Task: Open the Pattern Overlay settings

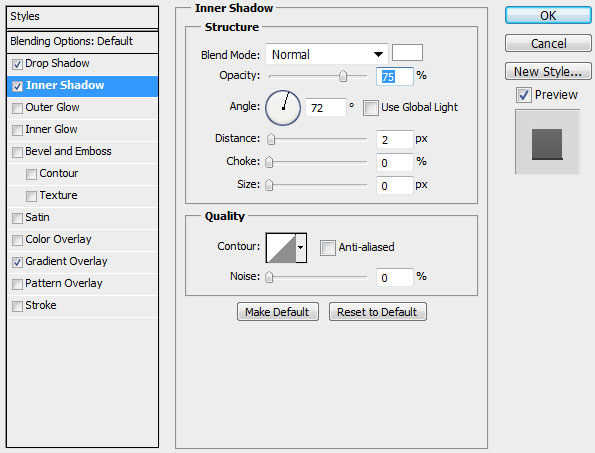Action: [x=64, y=283]
